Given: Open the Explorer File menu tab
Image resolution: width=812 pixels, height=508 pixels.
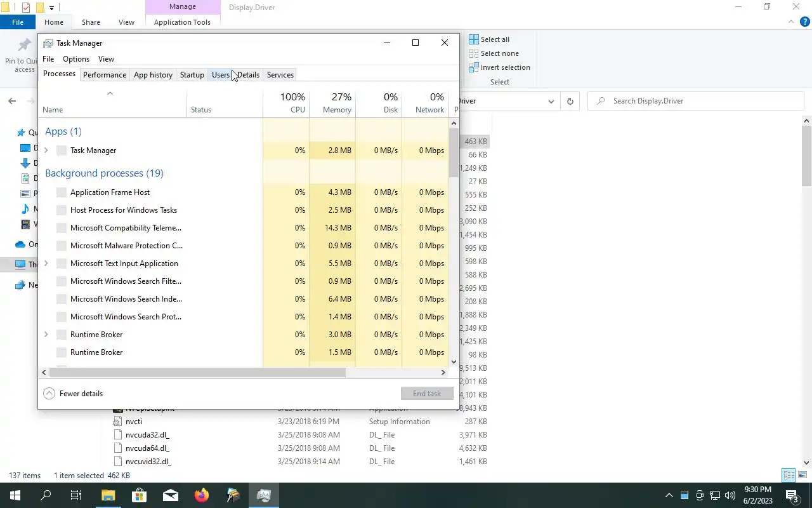Looking at the screenshot, I should coord(18,22).
